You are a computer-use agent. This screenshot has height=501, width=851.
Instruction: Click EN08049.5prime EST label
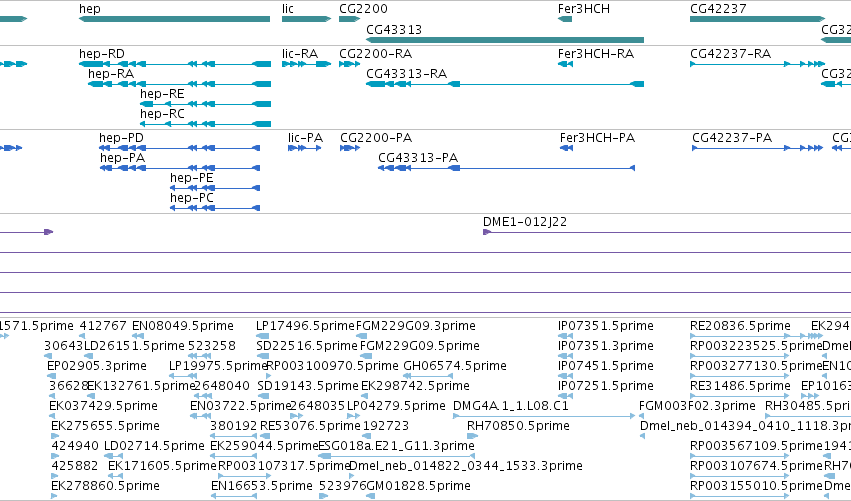point(183,326)
